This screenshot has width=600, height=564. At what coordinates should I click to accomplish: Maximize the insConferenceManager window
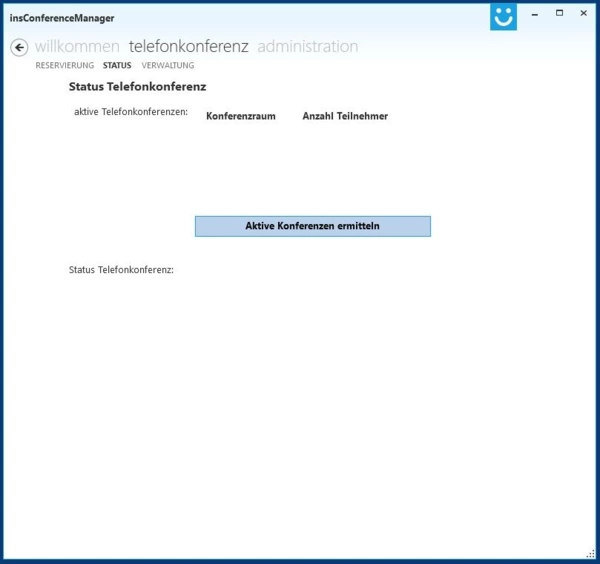pos(559,14)
